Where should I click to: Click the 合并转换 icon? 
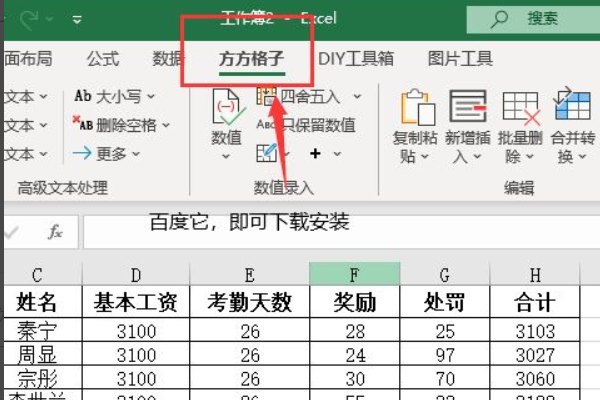[x=572, y=104]
